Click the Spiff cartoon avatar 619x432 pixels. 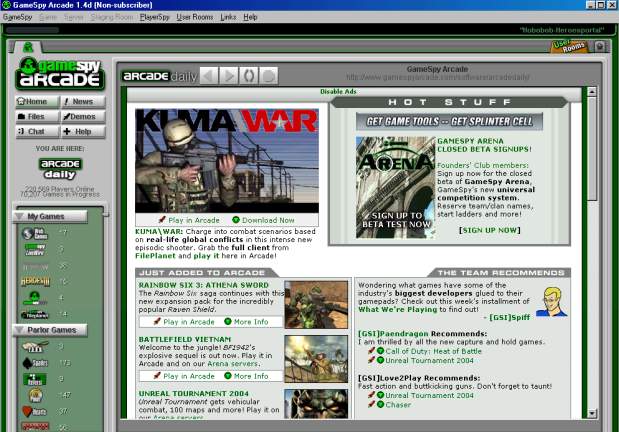(552, 302)
